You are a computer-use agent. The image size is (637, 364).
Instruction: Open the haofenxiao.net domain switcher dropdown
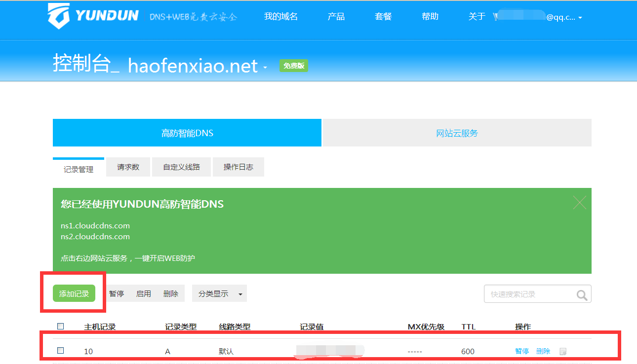click(x=265, y=67)
